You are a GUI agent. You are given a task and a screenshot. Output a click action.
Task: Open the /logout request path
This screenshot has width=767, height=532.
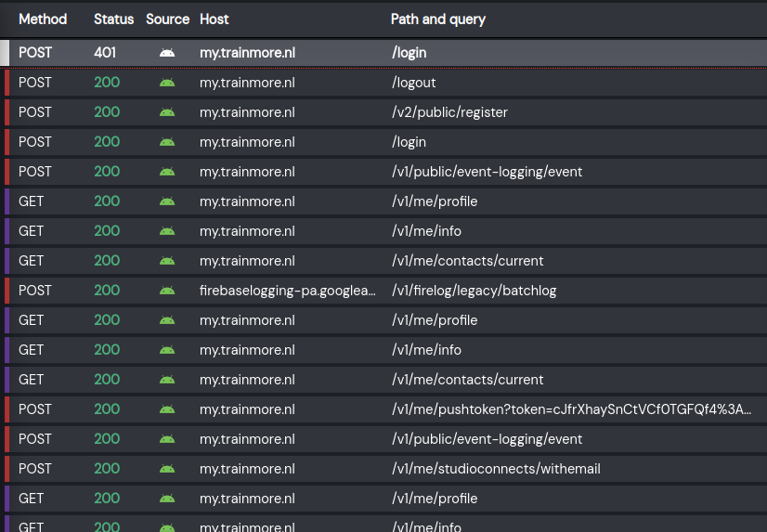click(x=413, y=83)
